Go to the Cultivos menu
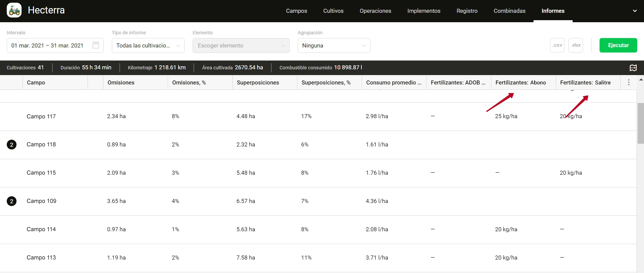 pos(333,11)
